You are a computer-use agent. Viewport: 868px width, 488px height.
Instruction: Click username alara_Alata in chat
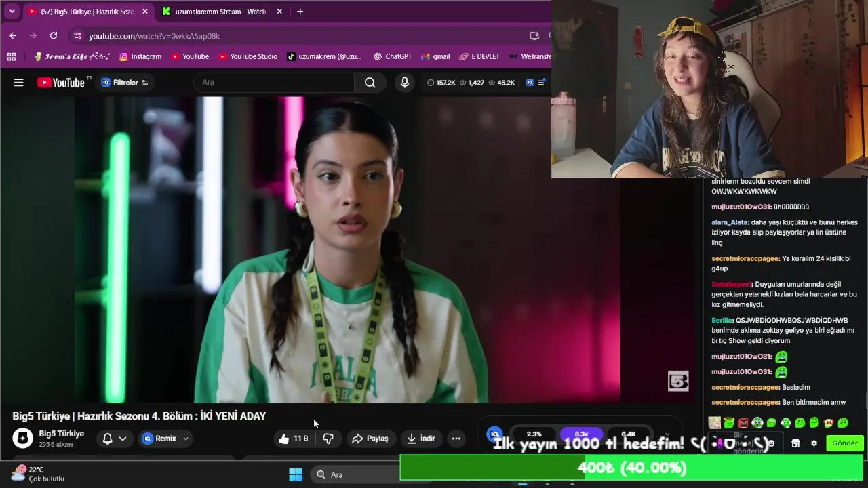click(730, 222)
